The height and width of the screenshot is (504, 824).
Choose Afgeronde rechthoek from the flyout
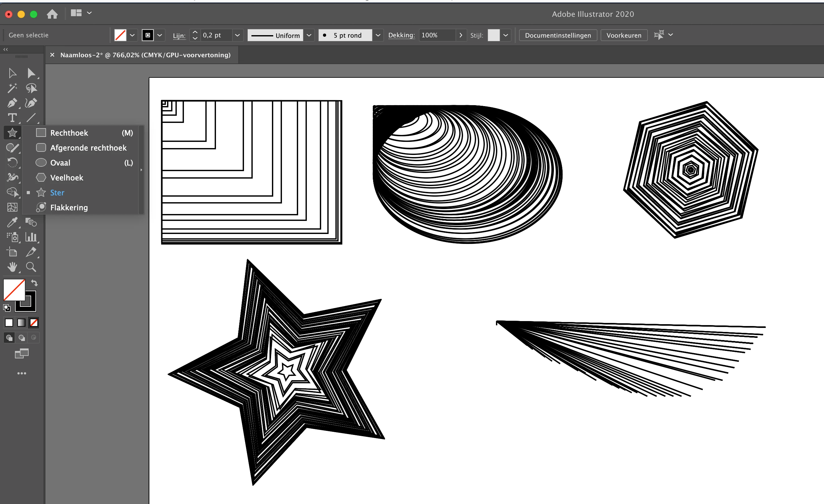click(88, 148)
